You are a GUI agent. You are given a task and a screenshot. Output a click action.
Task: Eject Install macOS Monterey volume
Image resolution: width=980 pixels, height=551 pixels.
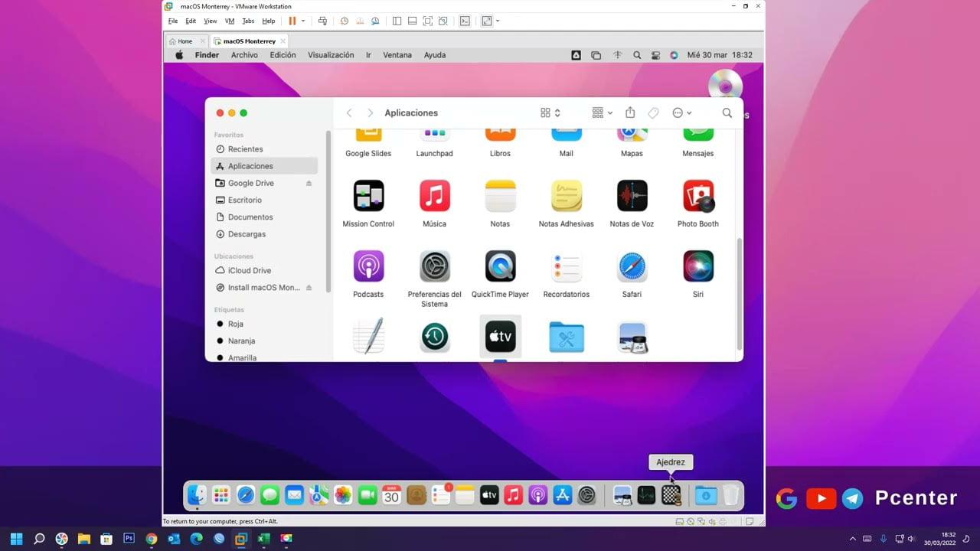pos(309,288)
